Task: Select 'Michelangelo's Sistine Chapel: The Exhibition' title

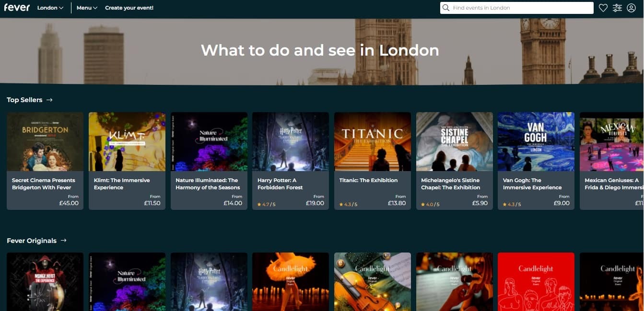Action: pyautogui.click(x=451, y=184)
